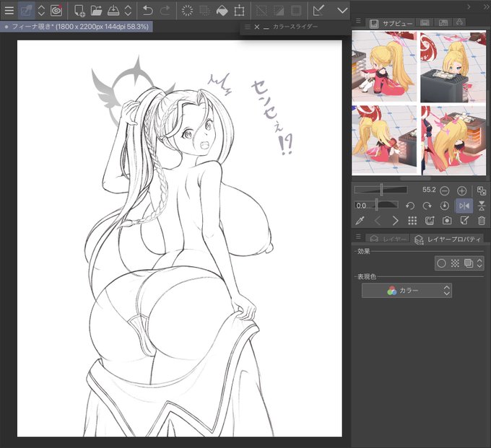Expand the effect icons stepper arrows
The height and width of the screenshot is (448, 491).
tap(479, 263)
